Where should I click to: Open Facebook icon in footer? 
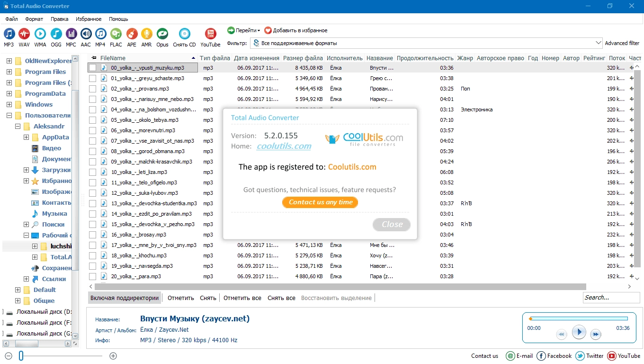(540, 356)
